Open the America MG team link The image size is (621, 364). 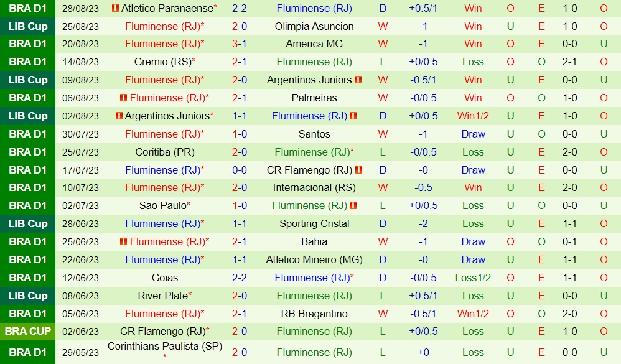[x=314, y=44]
